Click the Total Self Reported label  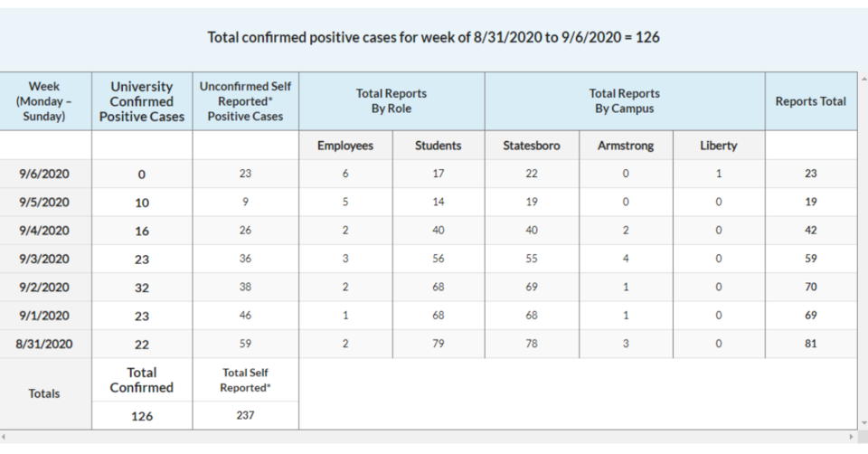click(x=245, y=380)
